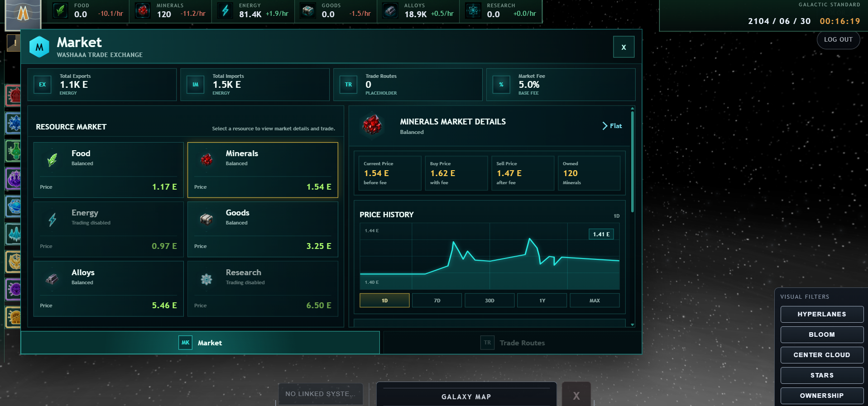Toggle the Hyperlanes visual filter
This screenshot has height=406, width=868.
tap(822, 314)
